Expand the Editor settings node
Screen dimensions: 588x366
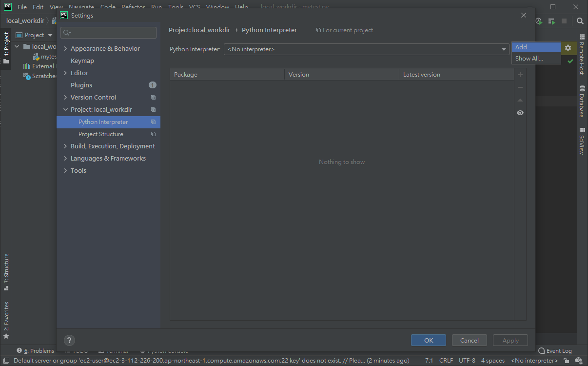[65, 73]
